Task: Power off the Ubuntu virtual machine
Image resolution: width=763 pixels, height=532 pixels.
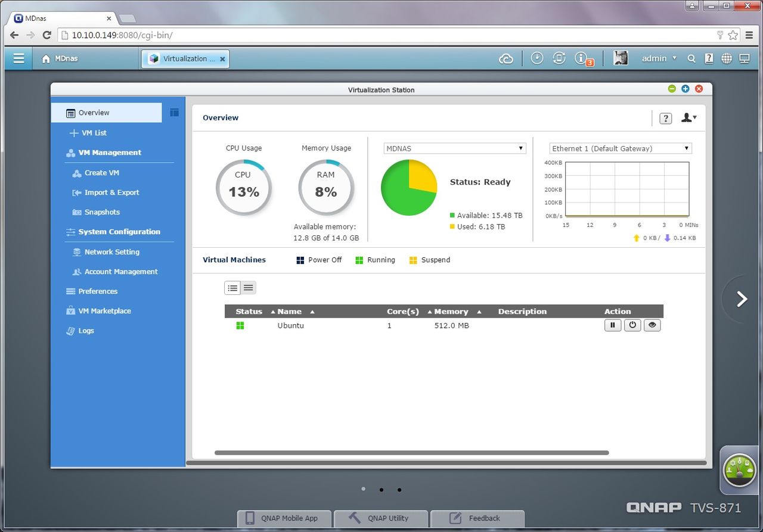Action: (632, 325)
